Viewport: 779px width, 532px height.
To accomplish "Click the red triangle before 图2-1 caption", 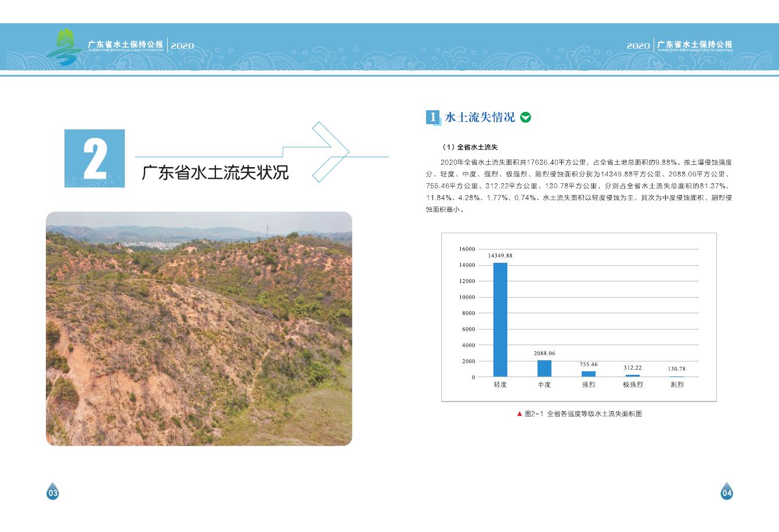I will (519, 414).
